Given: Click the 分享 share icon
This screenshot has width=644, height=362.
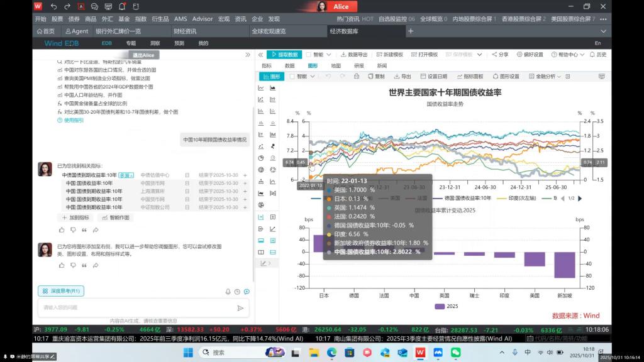Looking at the screenshot, I should 499,55.
